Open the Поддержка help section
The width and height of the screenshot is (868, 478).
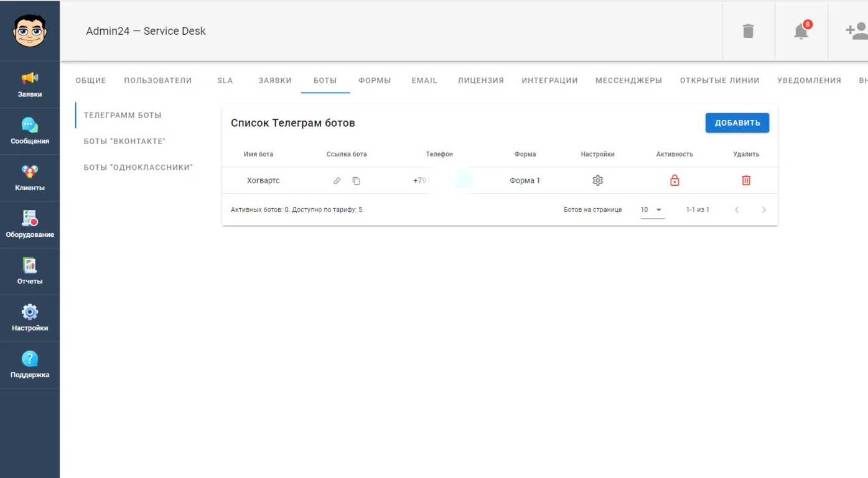(30, 365)
